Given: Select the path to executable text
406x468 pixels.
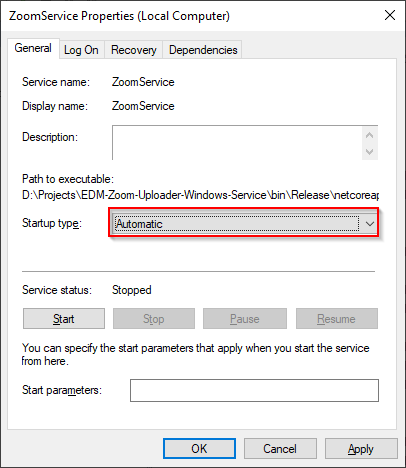Looking at the screenshot, I should 200,195.
